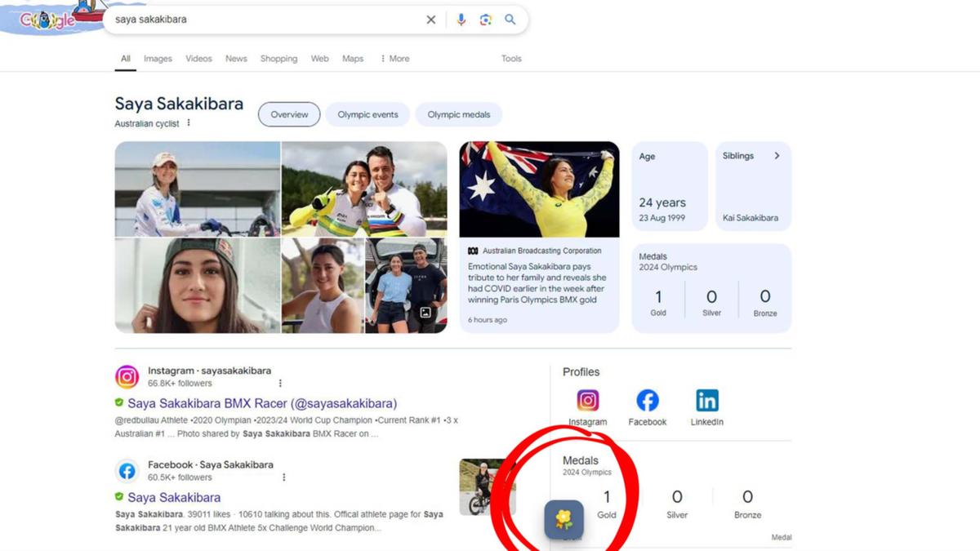
Task: Click the 66.8K+ followers text
Action: (x=180, y=383)
